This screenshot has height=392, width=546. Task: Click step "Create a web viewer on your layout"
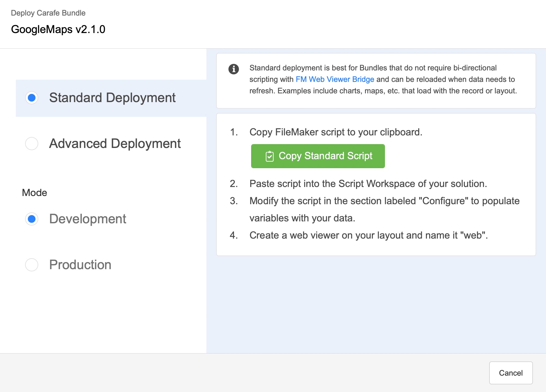pyautogui.click(x=369, y=235)
